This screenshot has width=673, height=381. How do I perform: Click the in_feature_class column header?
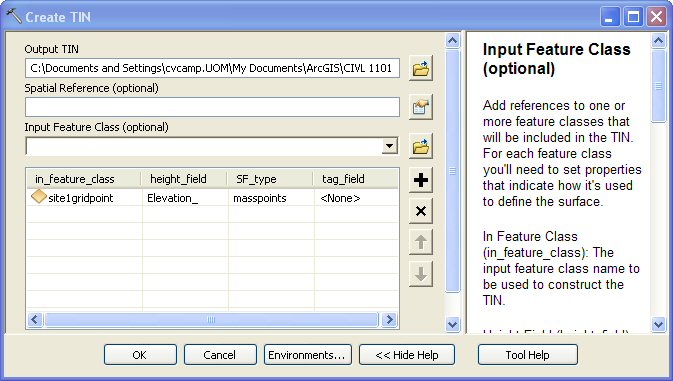pos(84,179)
